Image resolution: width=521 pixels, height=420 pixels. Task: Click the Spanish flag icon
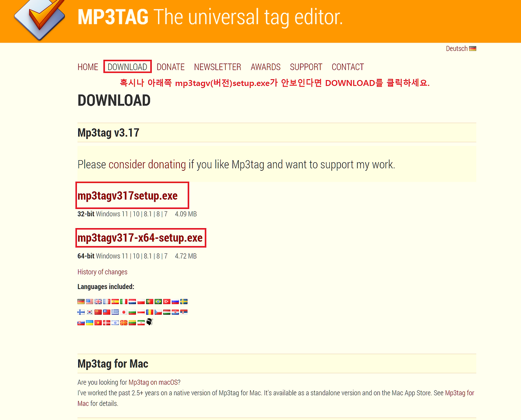[x=115, y=302]
